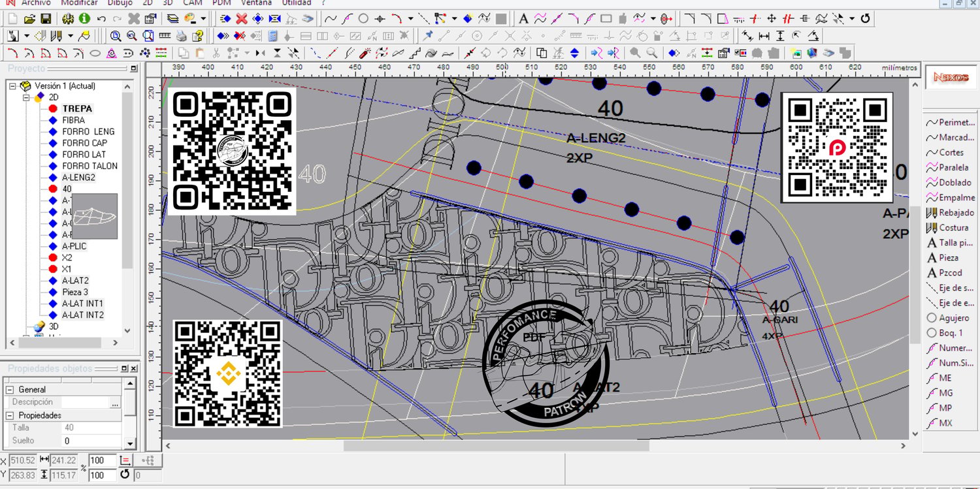Click the Descripción ellipsis button
This screenshot has width=980, height=489.
[x=115, y=403]
